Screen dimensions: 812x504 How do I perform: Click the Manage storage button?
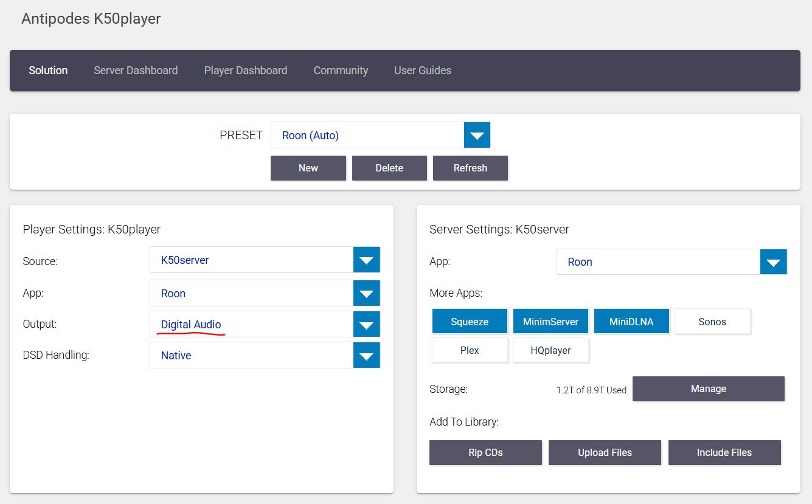[709, 388]
